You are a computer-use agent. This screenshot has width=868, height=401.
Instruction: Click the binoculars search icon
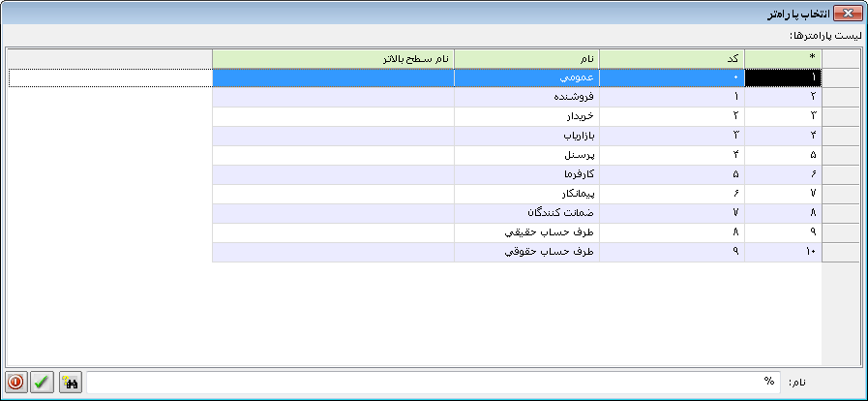[71, 383]
